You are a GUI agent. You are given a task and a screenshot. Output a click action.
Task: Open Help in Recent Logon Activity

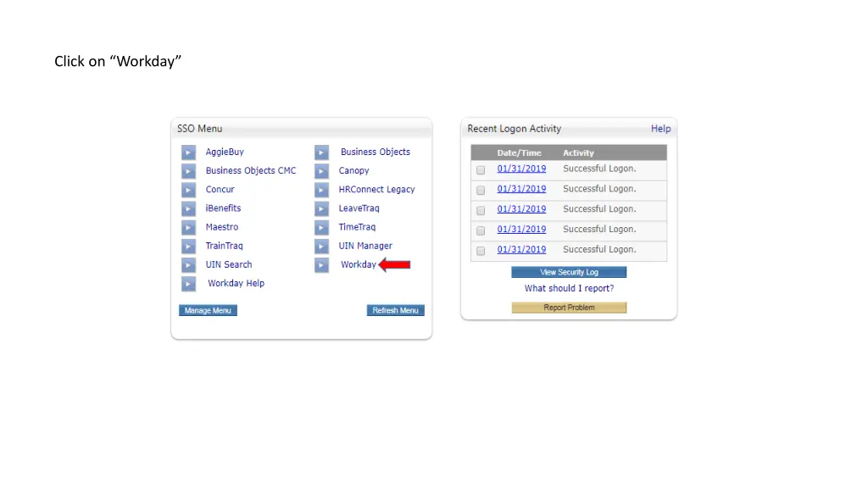[x=660, y=129]
